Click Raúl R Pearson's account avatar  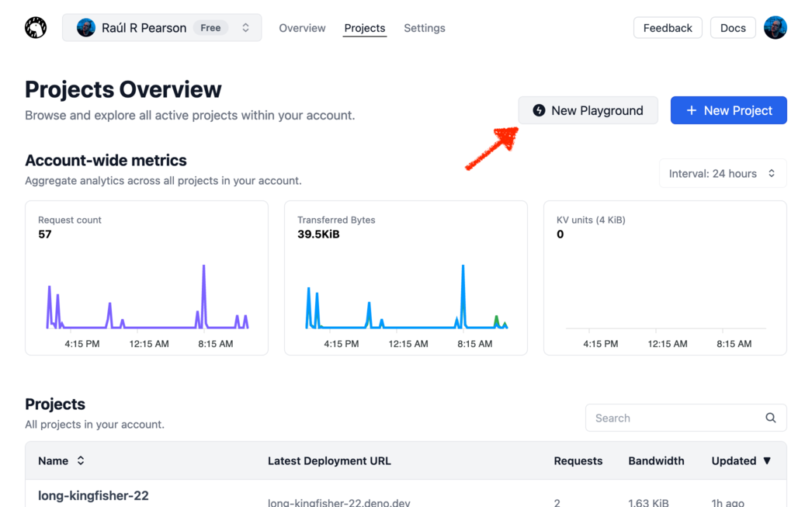86,28
